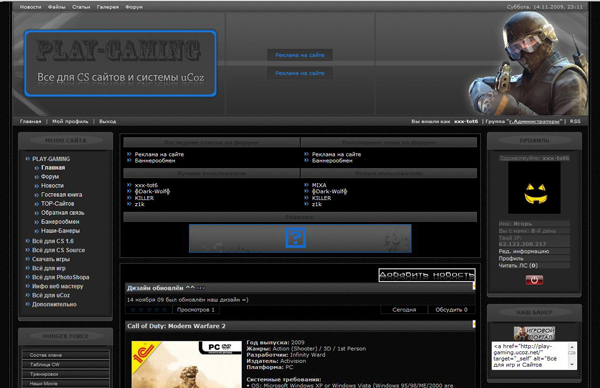600x388 pixels.
Task: Expand Скачать игры category
Action: pyautogui.click(x=51, y=259)
